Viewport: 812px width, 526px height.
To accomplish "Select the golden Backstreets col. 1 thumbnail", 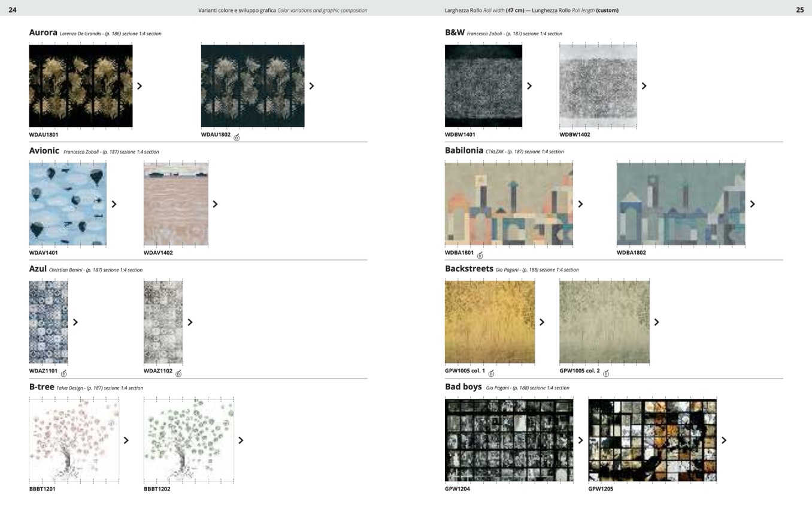I will [490, 322].
